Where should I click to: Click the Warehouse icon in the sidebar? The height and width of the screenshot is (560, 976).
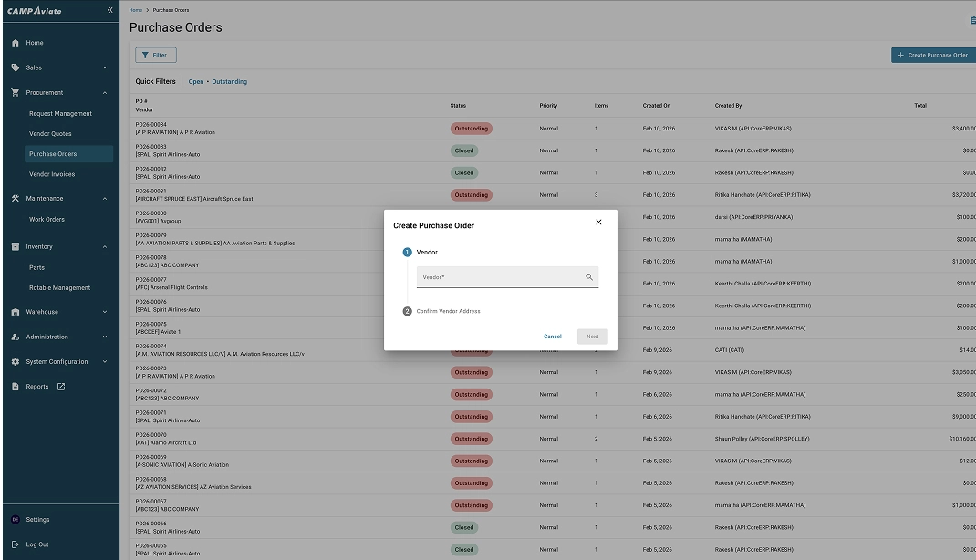[16, 312]
